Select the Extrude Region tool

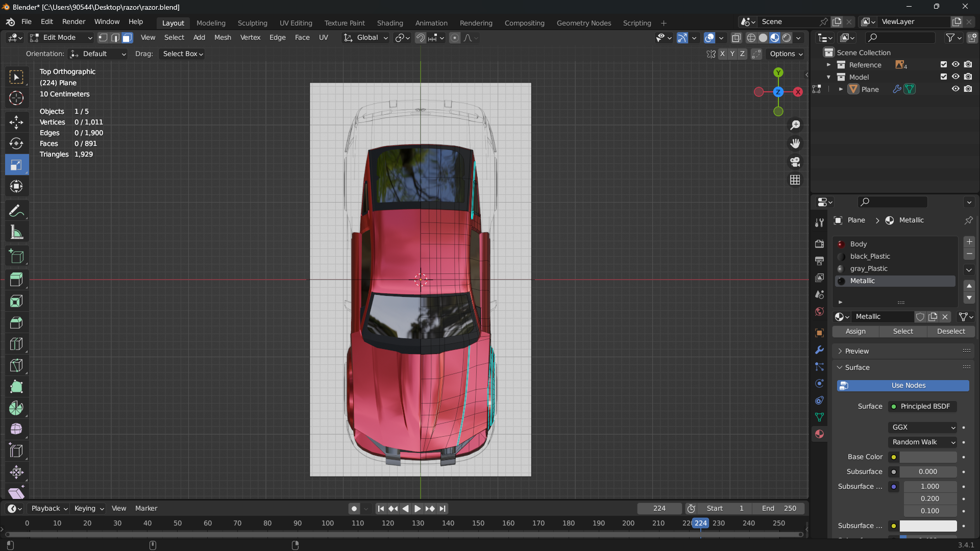coord(16,280)
